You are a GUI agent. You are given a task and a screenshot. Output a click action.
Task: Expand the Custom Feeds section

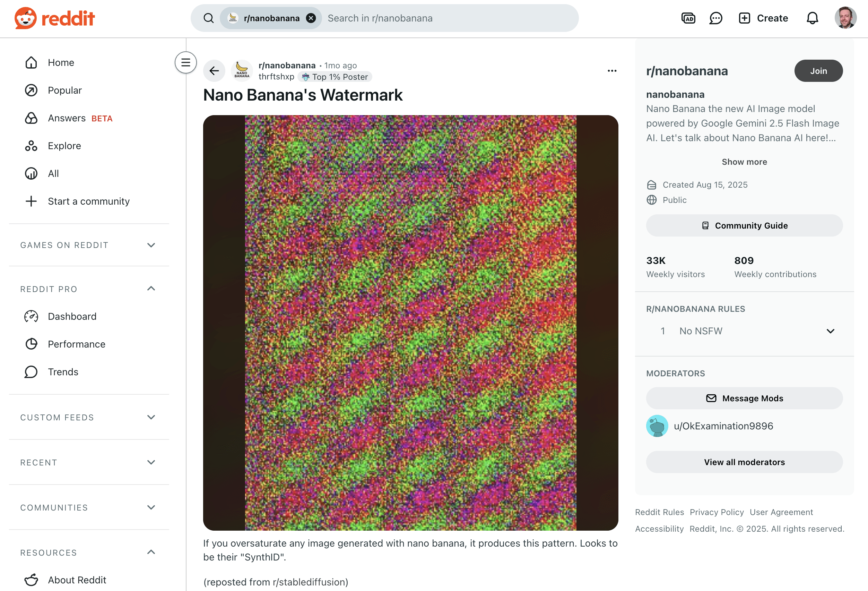151,417
